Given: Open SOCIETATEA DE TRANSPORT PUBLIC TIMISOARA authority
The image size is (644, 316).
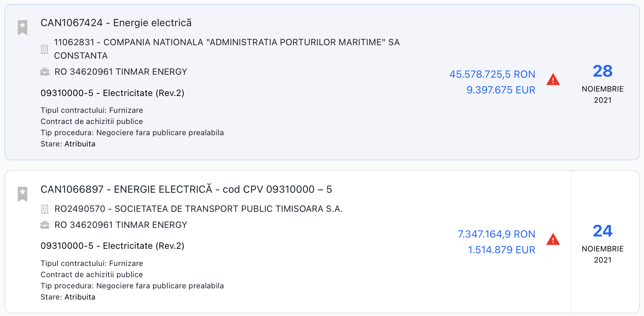Looking at the screenshot, I should 198,209.
